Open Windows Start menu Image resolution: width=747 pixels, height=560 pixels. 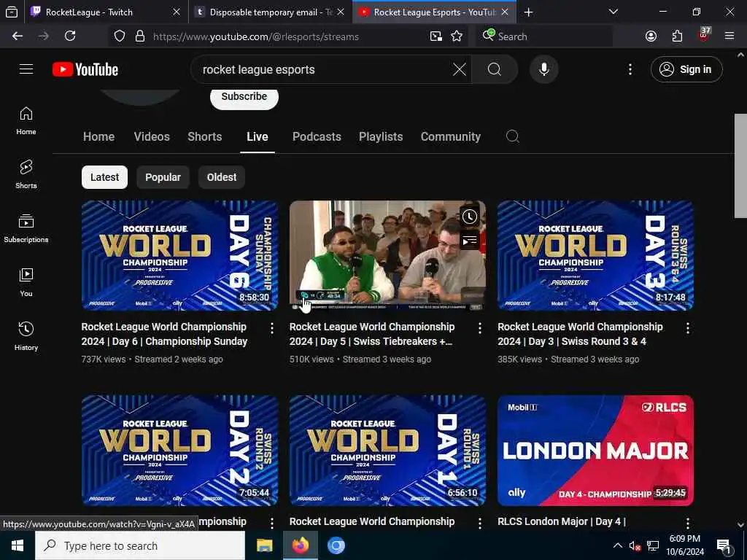tap(18, 545)
